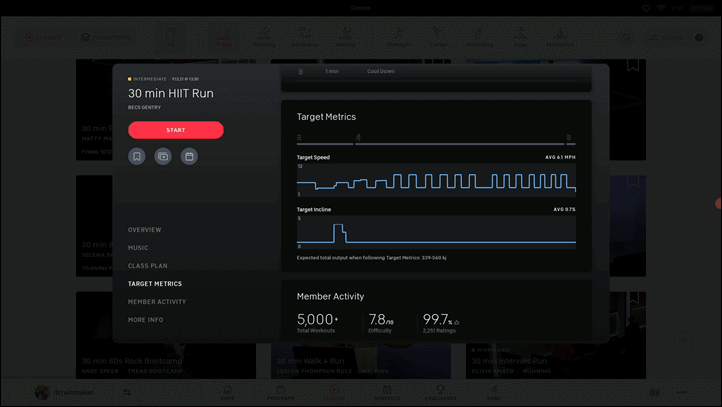This screenshot has height=407, width=722.
Task: Click the Wi-Fi icon in the status bar
Action: (661, 8)
